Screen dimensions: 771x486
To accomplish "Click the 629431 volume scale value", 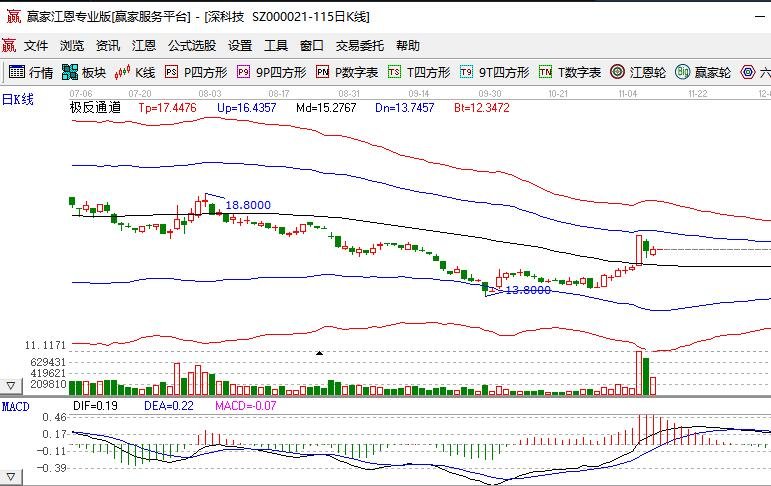I will pyautogui.click(x=48, y=362).
